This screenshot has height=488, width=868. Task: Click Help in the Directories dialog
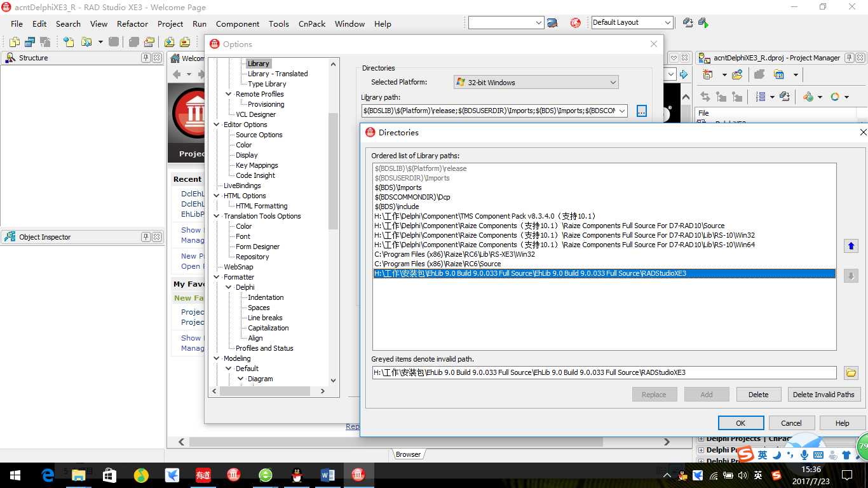click(x=842, y=423)
